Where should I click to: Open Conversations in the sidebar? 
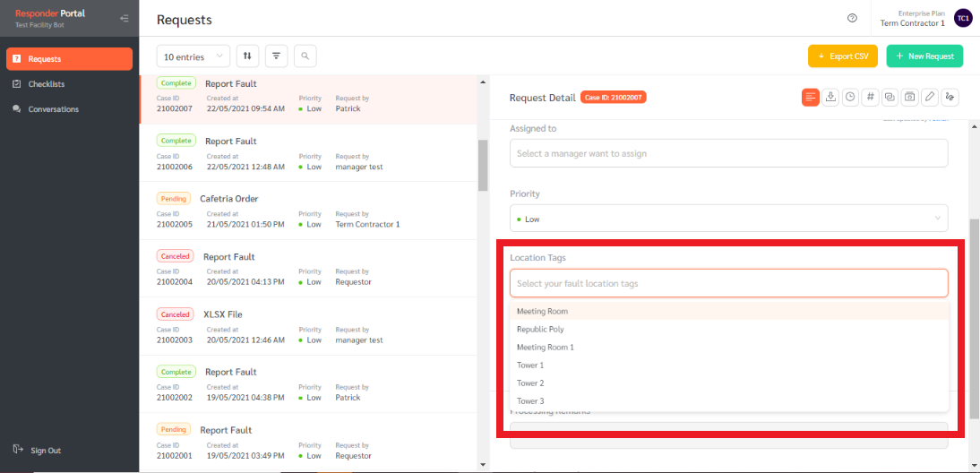(69, 108)
